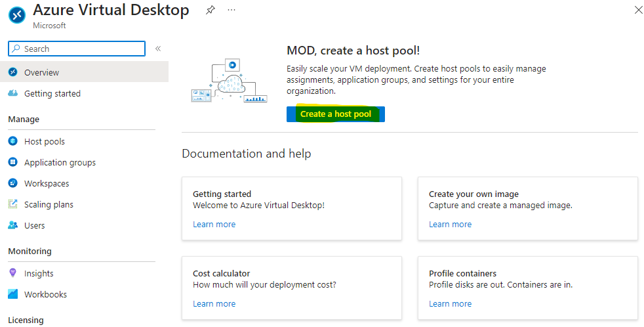Click the Insights lightbulb icon

point(13,272)
